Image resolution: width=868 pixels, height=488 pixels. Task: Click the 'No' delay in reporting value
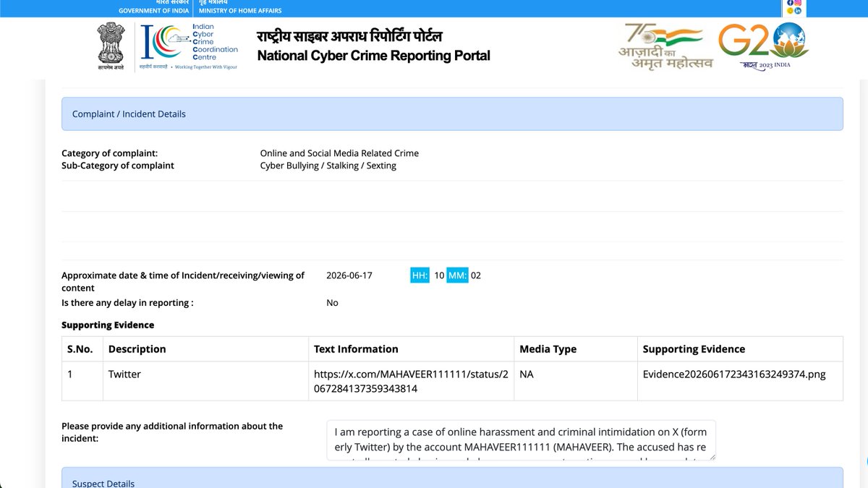coord(332,303)
